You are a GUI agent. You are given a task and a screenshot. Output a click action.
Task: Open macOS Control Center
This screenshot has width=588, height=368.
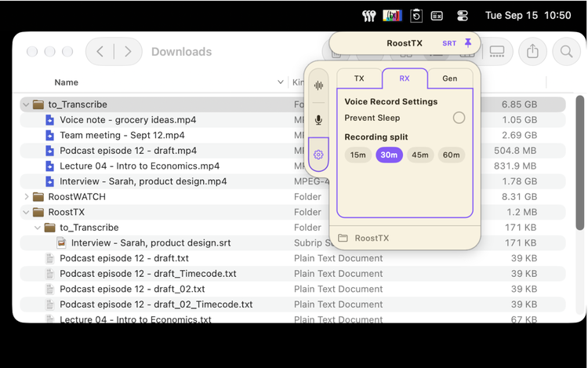tap(463, 16)
